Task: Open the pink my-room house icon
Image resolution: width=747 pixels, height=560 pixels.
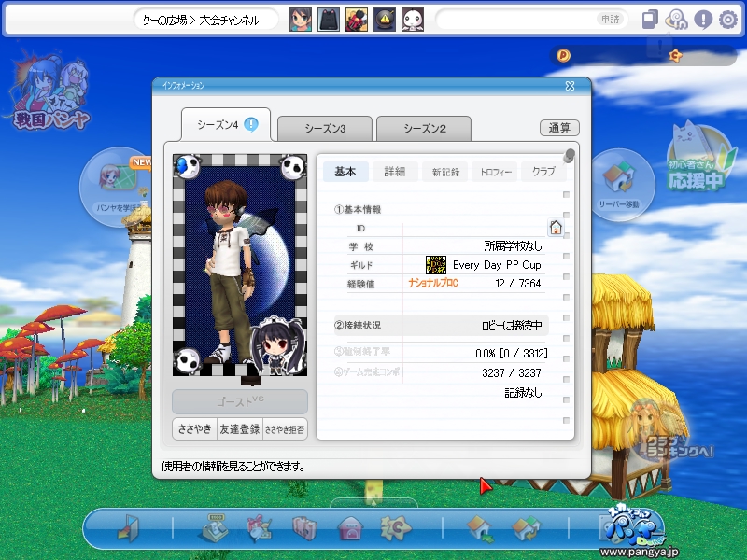Action: (x=350, y=528)
